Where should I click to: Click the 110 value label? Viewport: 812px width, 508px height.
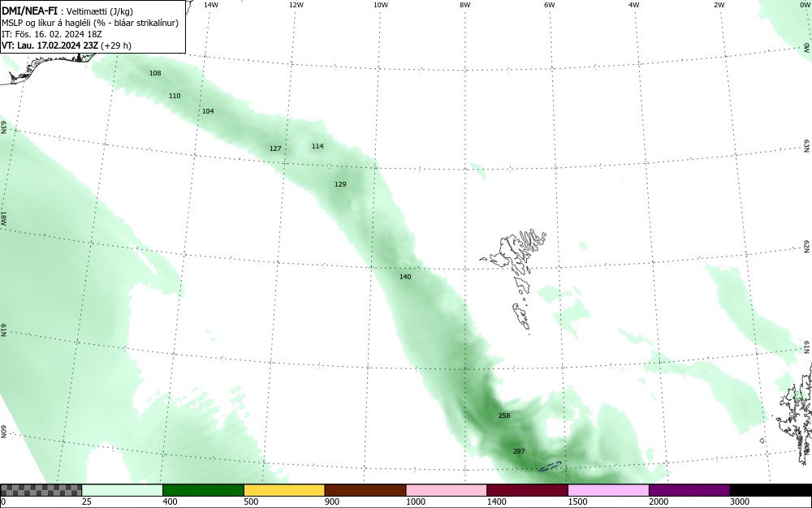[175, 96]
